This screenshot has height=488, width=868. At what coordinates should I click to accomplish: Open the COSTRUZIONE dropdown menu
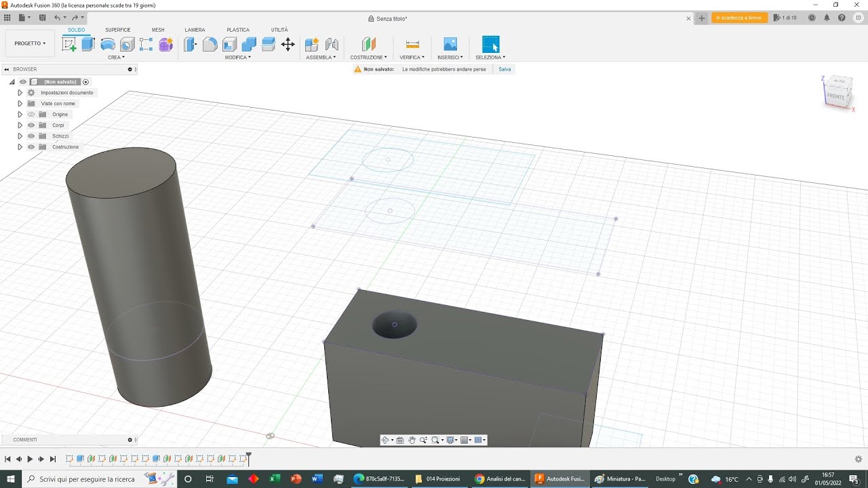369,58
